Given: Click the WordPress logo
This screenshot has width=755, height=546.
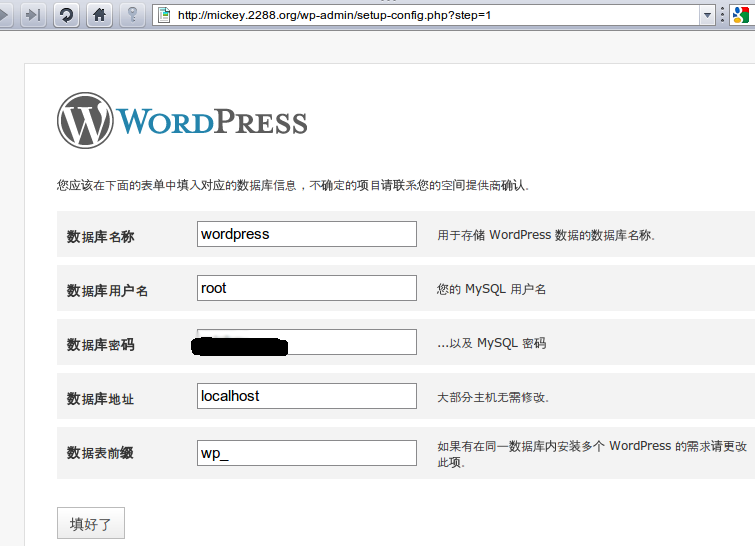Looking at the screenshot, I should 182,120.
